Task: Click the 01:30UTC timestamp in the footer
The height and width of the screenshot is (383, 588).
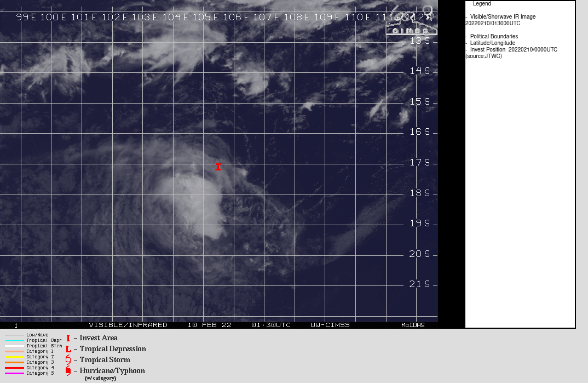Action: 271,325
